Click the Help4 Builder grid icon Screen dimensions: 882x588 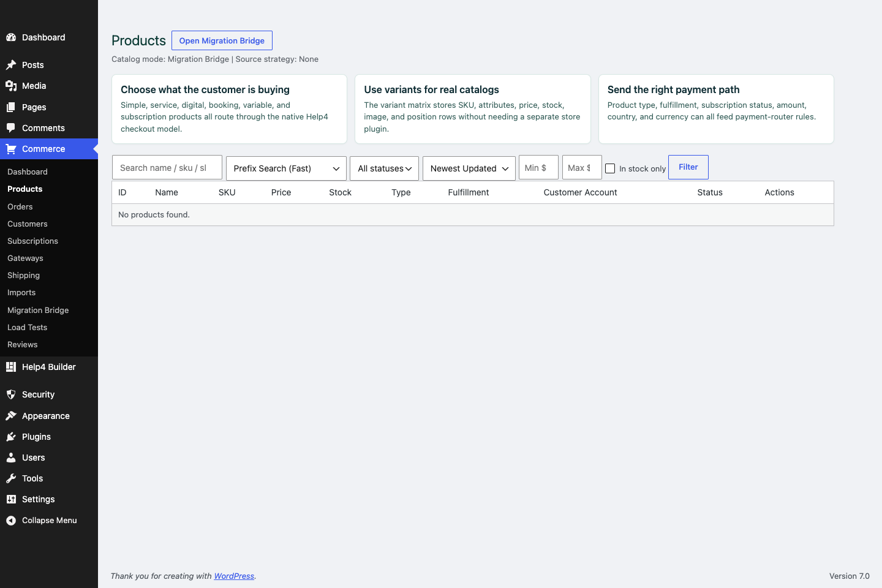point(11,367)
